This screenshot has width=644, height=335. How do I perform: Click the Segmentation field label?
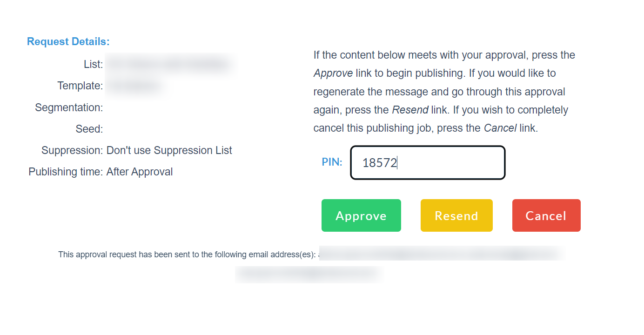[69, 107]
